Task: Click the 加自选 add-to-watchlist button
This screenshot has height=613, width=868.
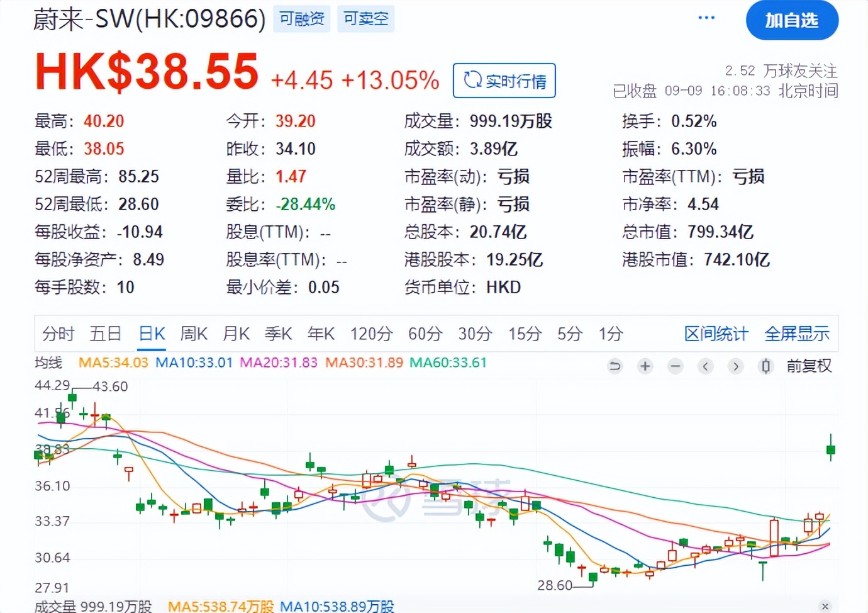Action: coord(792,20)
